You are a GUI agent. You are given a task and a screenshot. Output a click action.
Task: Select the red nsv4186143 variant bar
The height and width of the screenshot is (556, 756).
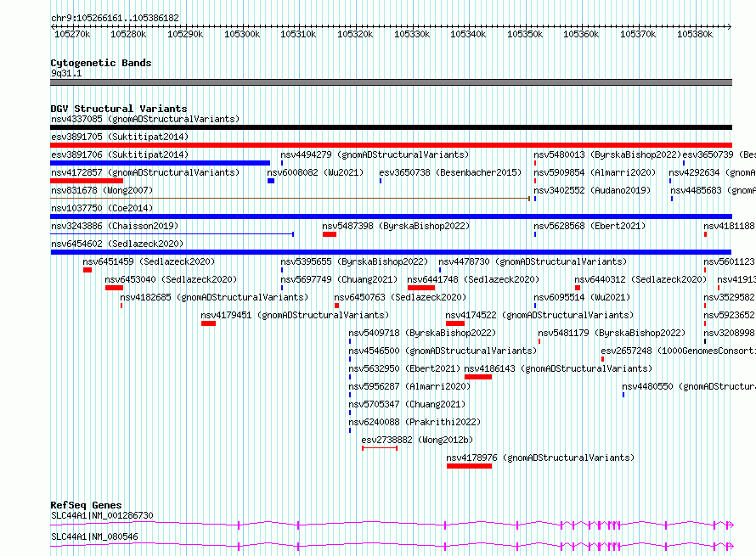[x=478, y=377]
